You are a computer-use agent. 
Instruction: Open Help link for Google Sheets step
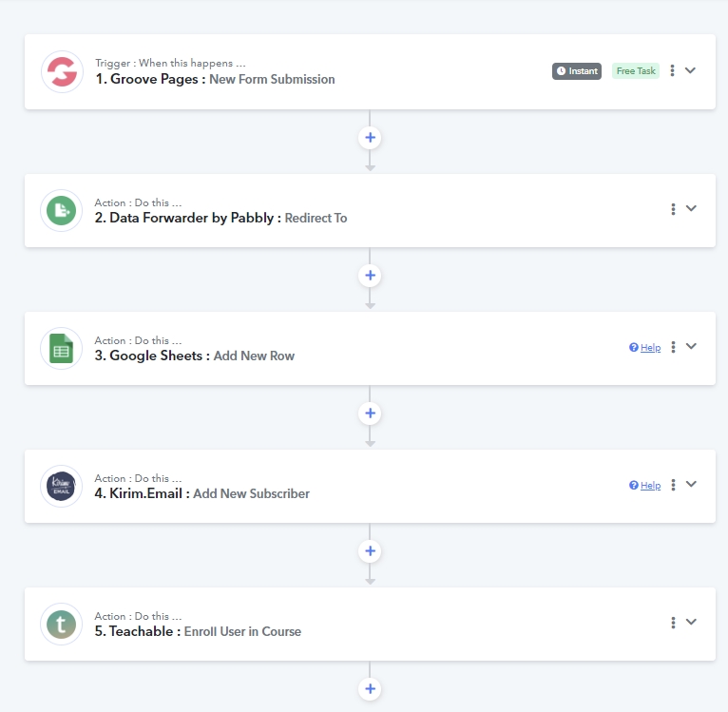click(x=645, y=347)
